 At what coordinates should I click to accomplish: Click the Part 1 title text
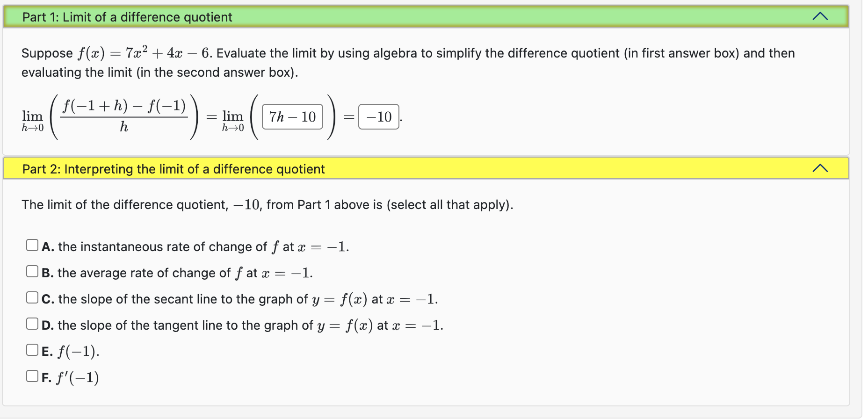click(127, 17)
